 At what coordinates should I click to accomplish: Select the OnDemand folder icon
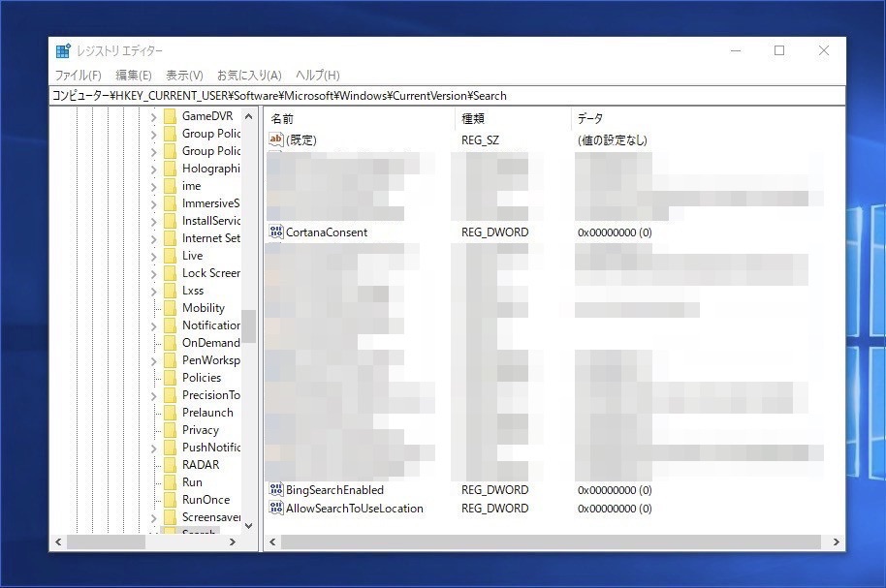tap(170, 344)
